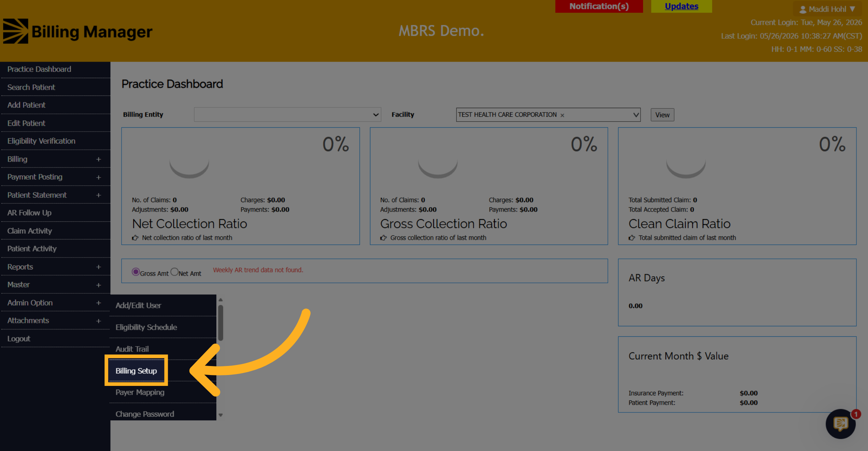Expand the Patient Statement plus sign

(98, 195)
